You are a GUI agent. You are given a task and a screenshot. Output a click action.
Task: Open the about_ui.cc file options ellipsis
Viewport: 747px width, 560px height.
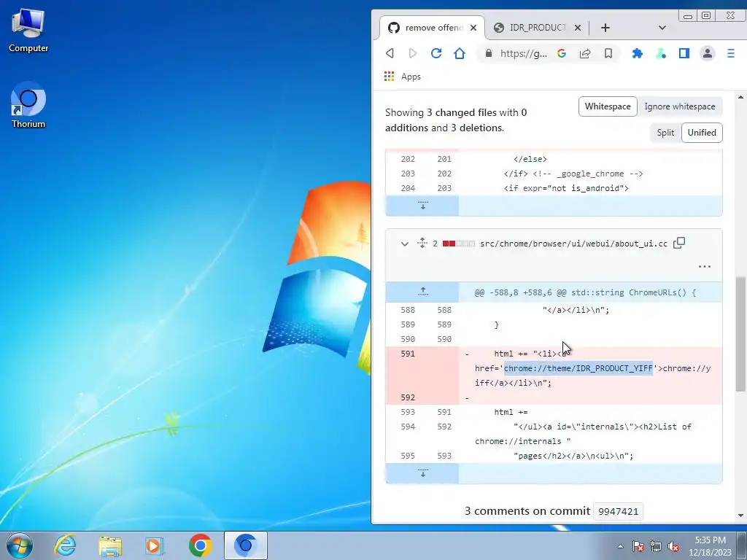[x=704, y=266]
